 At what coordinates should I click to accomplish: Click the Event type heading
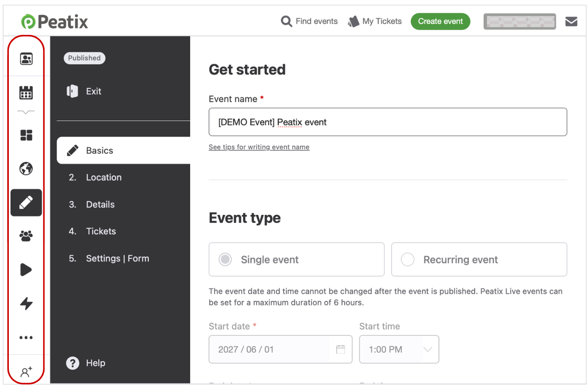pos(245,218)
